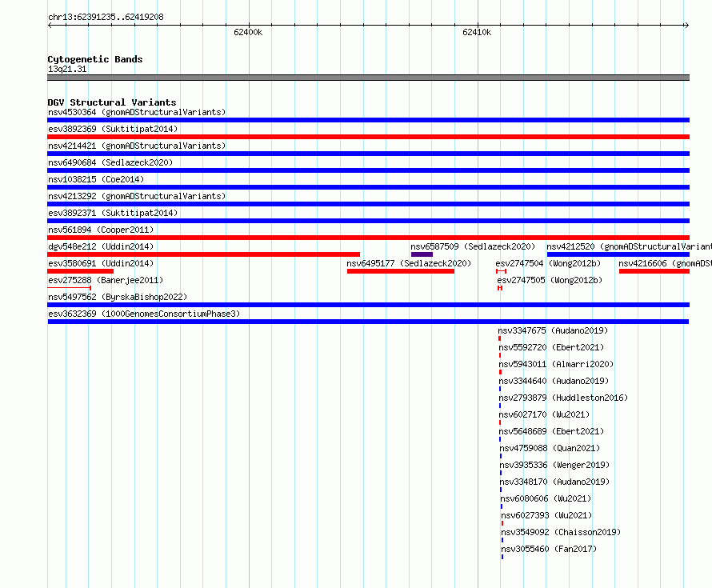Click nsv4213292 gnomADStructuralVariants label
Screen dimensions: 712x588
(x=137, y=196)
